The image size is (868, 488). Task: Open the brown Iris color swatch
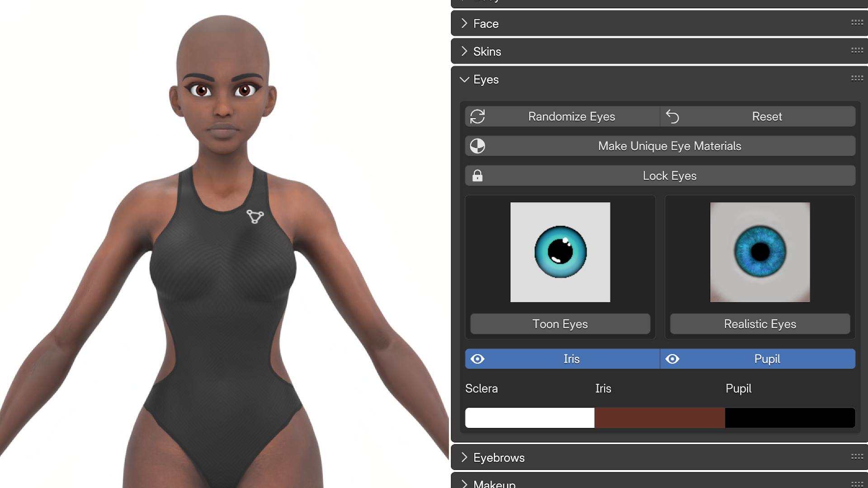click(x=659, y=418)
